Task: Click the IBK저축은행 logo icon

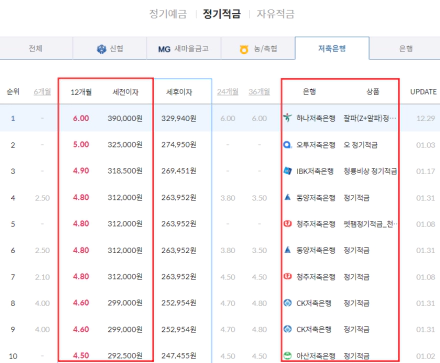Action: [287, 171]
